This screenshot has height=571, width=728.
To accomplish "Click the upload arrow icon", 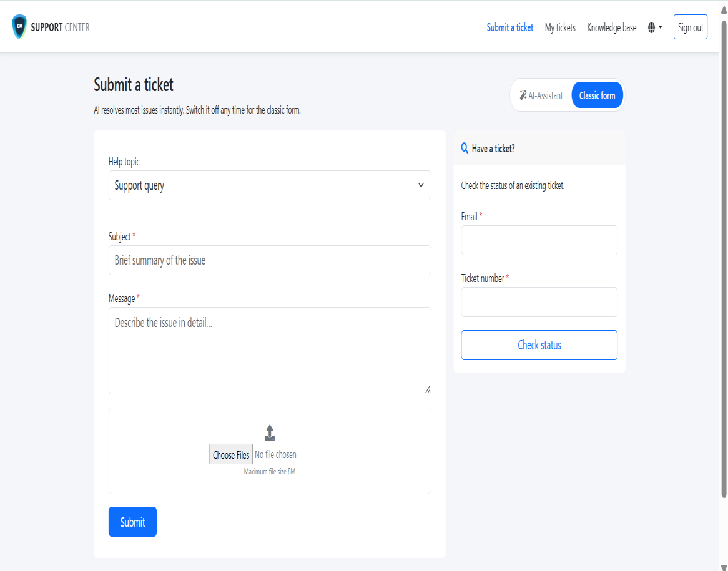I will tap(270, 432).
